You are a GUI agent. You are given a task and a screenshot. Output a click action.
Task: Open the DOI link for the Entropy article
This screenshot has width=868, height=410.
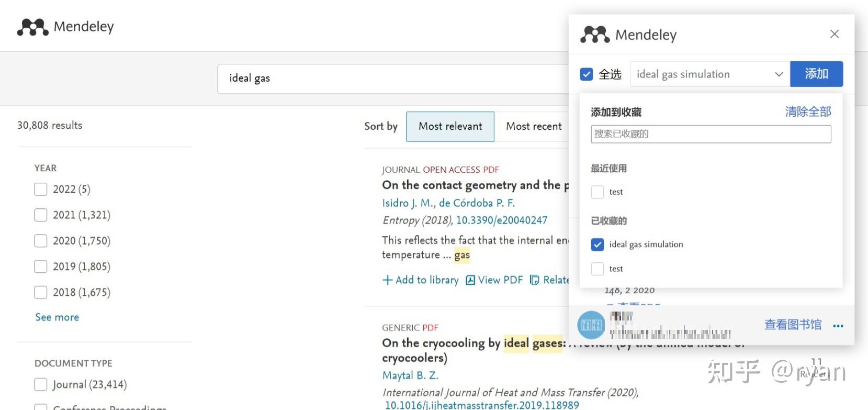pos(501,220)
